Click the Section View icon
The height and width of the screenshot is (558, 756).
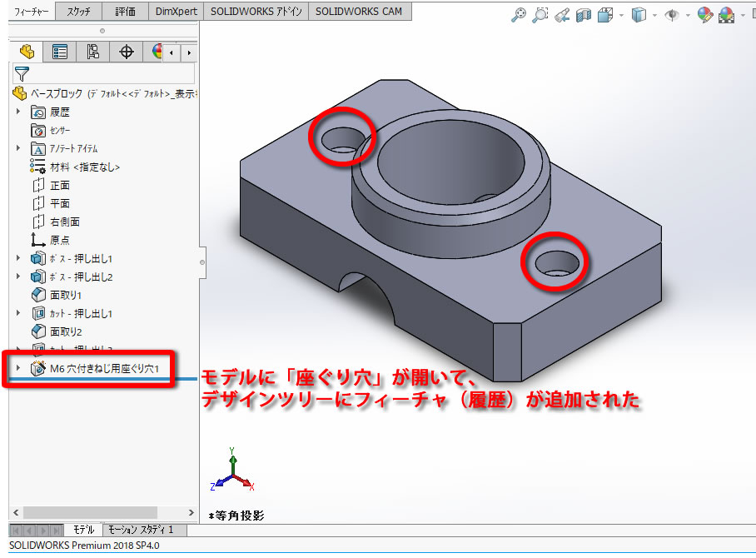pyautogui.click(x=584, y=15)
